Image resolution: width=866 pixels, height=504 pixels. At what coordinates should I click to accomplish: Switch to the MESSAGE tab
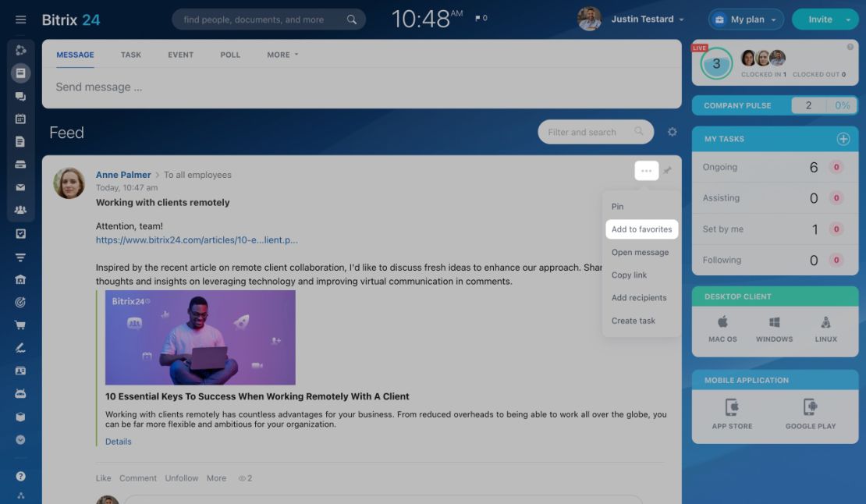pos(75,55)
